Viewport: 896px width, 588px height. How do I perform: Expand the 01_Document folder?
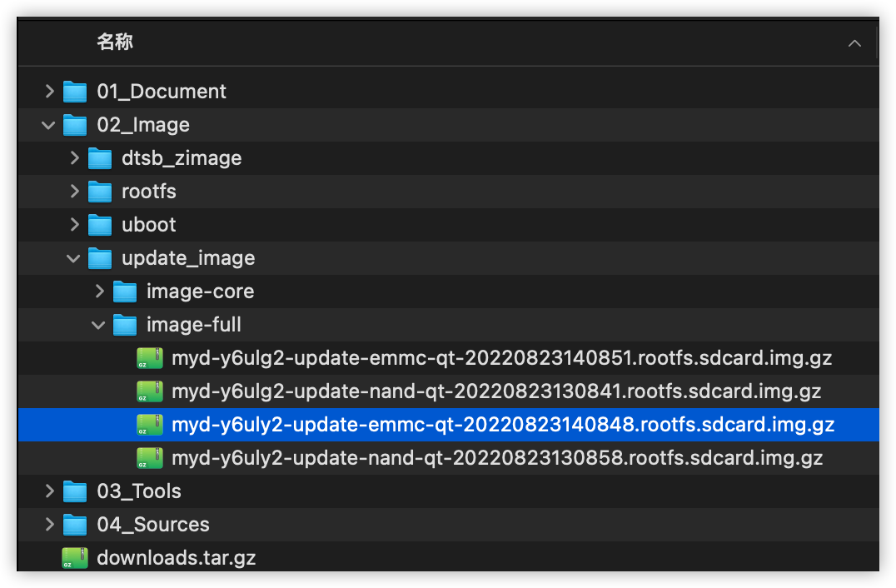(x=50, y=92)
